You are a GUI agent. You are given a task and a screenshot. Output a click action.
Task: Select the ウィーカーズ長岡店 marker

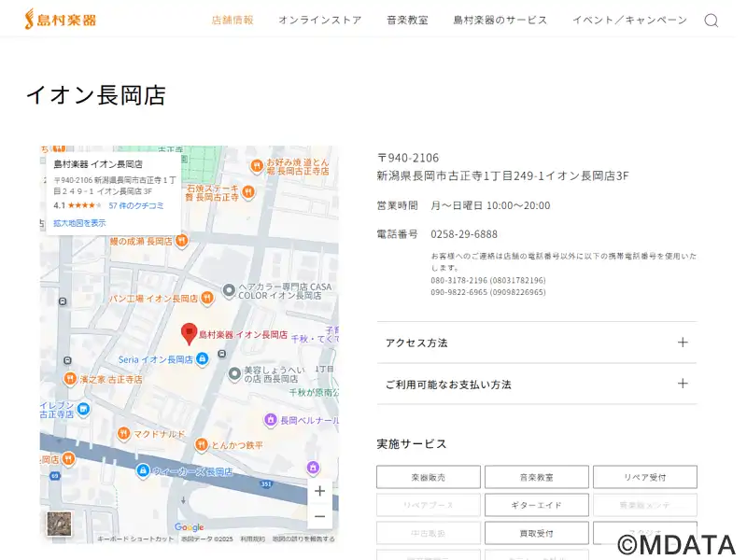click(142, 471)
